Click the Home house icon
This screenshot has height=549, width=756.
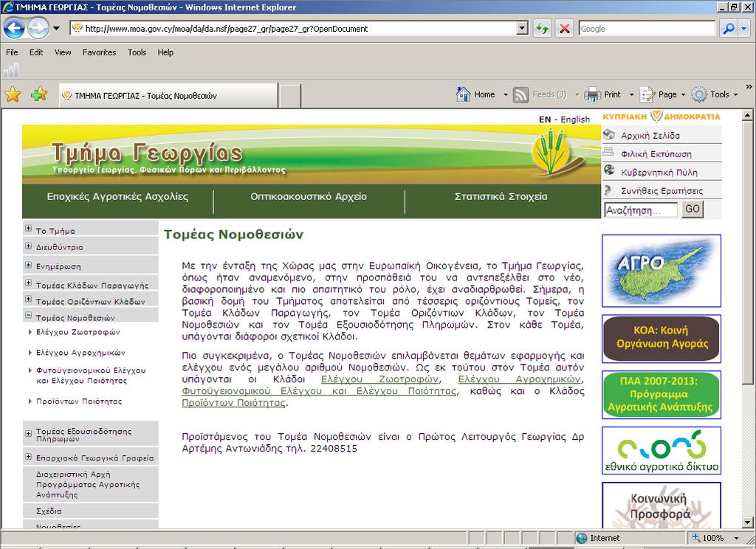(x=464, y=94)
